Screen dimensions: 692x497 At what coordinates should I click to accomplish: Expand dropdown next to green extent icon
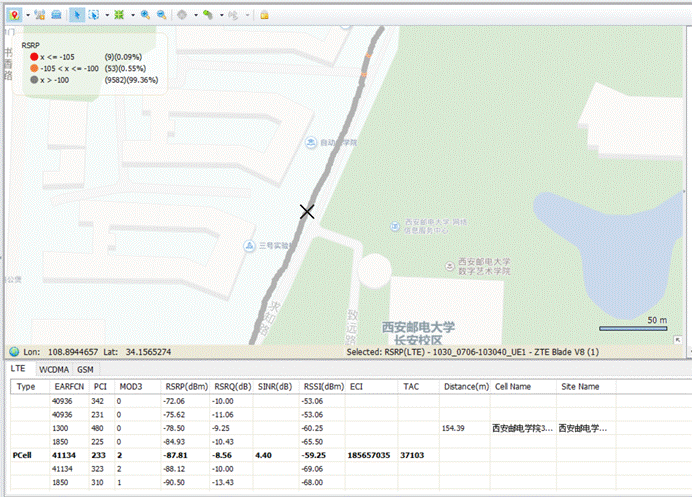click(x=132, y=15)
